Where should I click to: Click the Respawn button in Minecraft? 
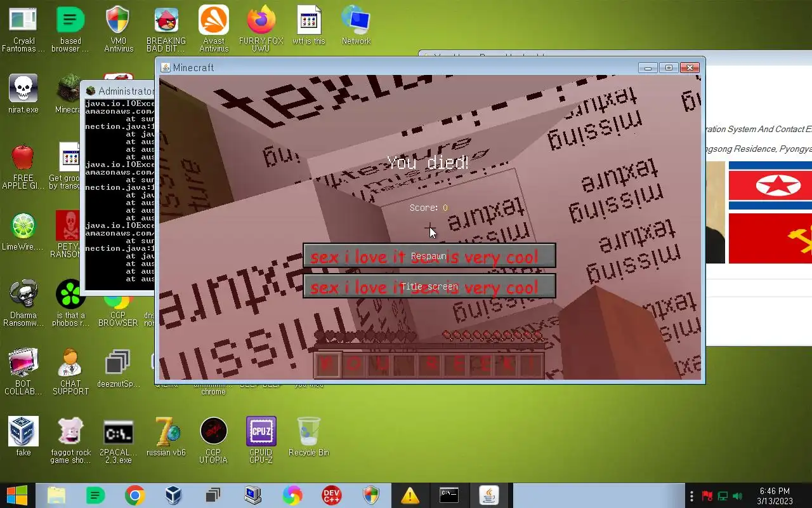click(x=429, y=256)
